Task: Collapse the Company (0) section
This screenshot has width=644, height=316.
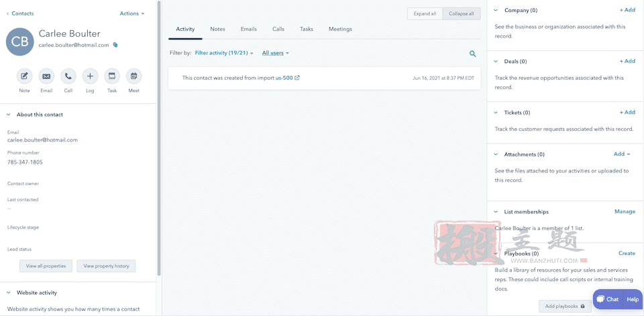Action: [496, 10]
